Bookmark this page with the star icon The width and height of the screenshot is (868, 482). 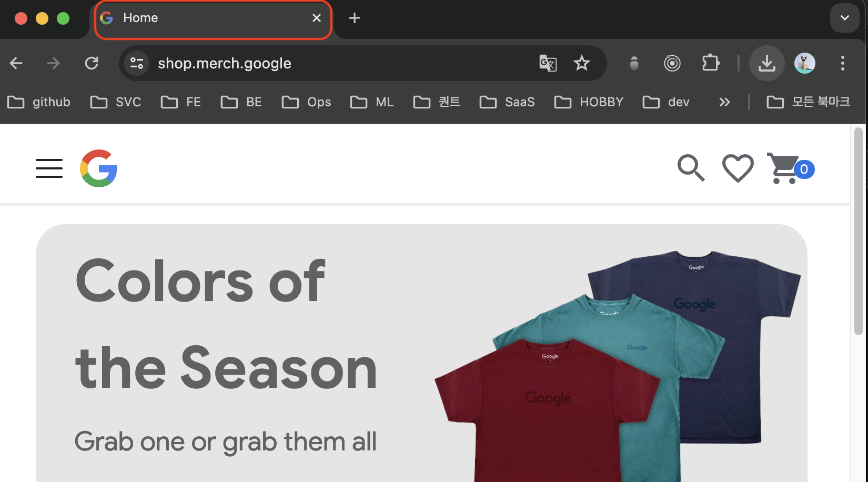pyautogui.click(x=582, y=63)
